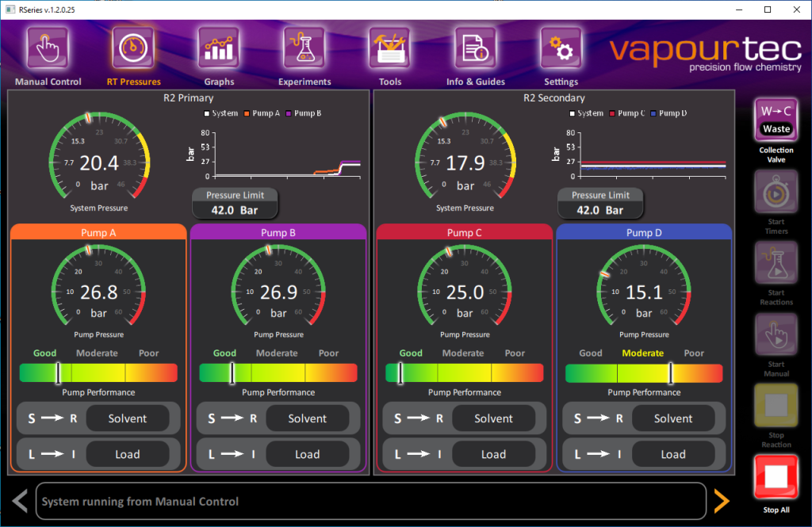
Task: Toggle Pump A Solvent/Reagent valve
Action: [x=127, y=418]
